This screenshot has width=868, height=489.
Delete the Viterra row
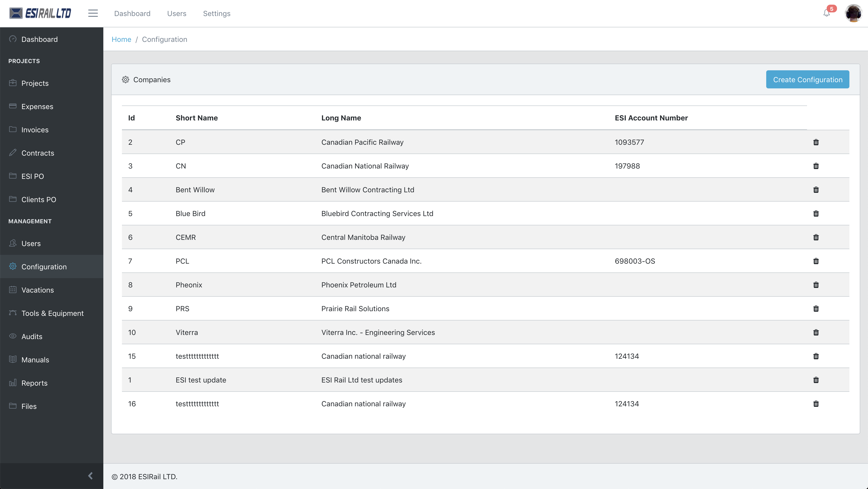(x=816, y=332)
